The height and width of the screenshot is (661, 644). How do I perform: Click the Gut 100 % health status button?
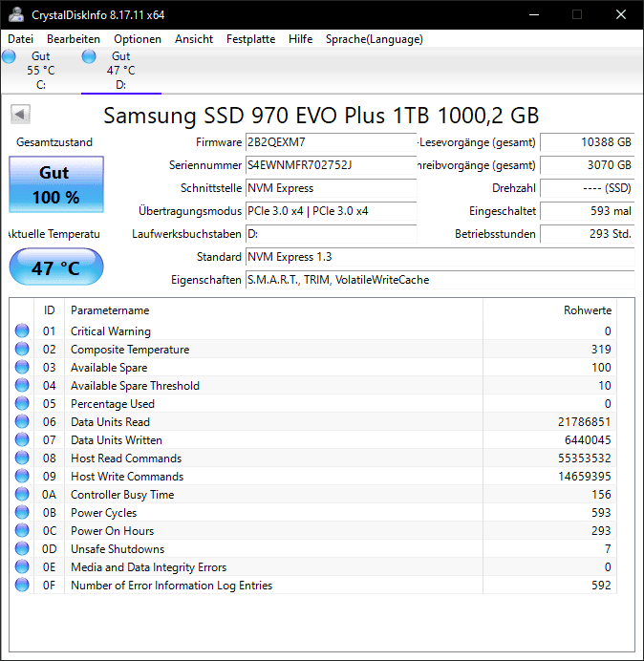pos(56,184)
